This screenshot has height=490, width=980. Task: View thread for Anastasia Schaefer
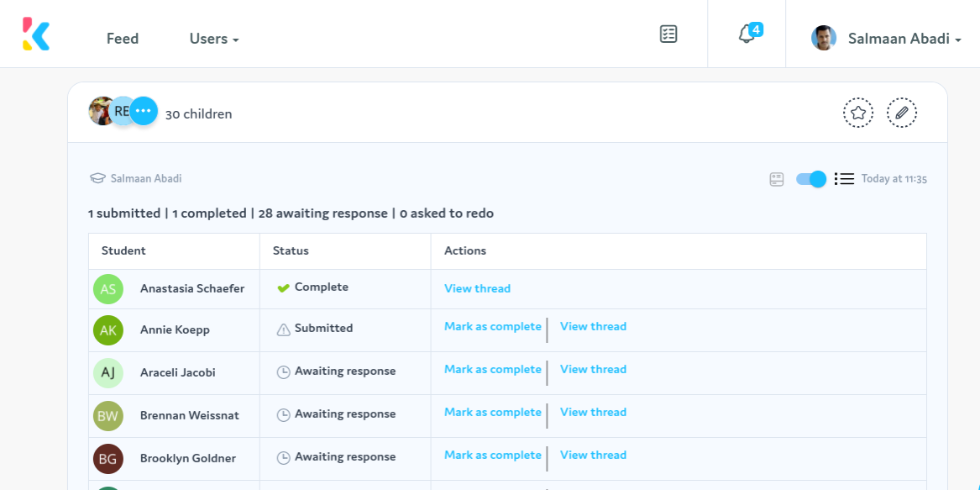(478, 288)
